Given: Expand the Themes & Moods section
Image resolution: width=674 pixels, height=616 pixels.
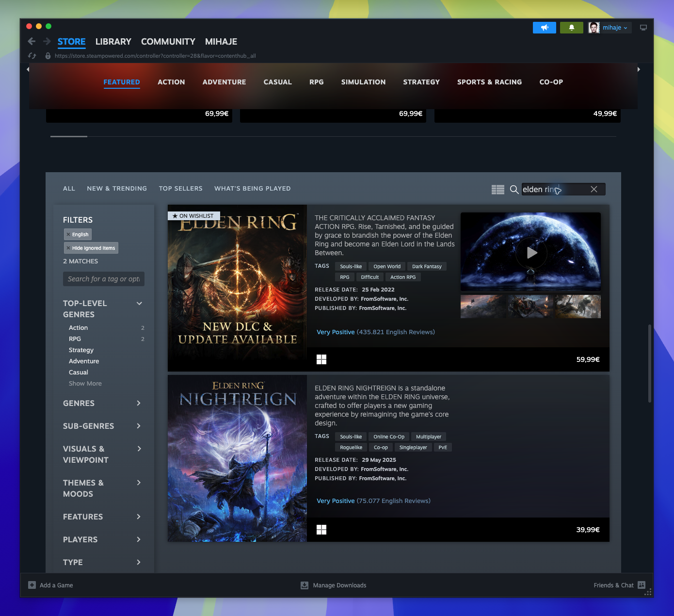Looking at the screenshot, I should [x=139, y=483].
